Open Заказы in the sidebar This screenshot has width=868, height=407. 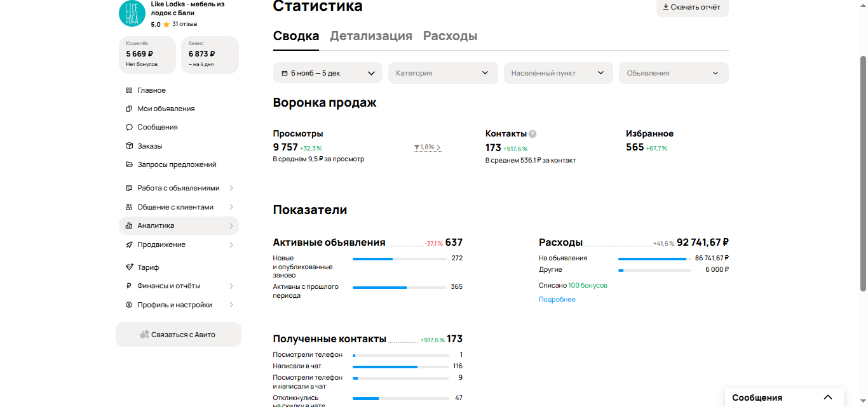pyautogui.click(x=179, y=146)
